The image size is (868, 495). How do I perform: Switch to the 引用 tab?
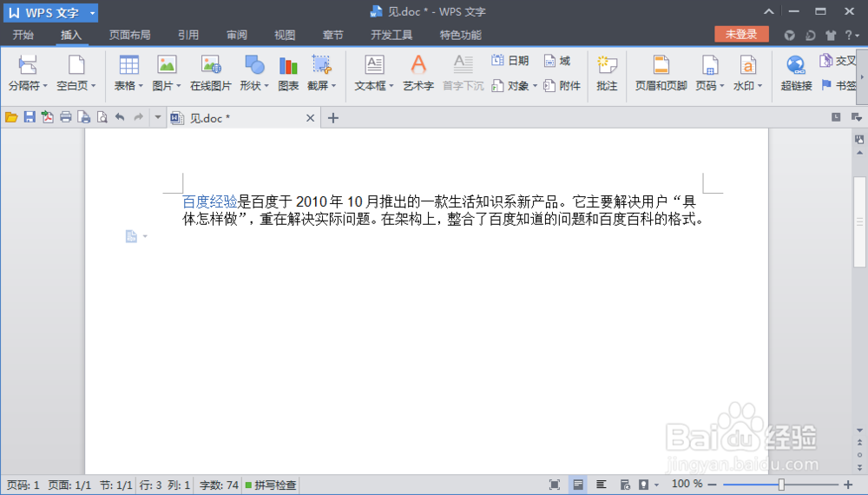[x=188, y=35]
